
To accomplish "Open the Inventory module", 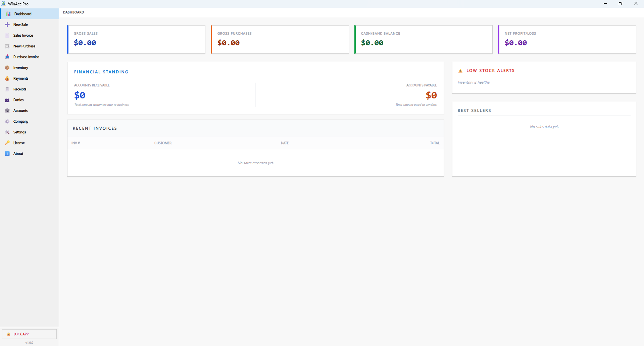I will click(20, 68).
